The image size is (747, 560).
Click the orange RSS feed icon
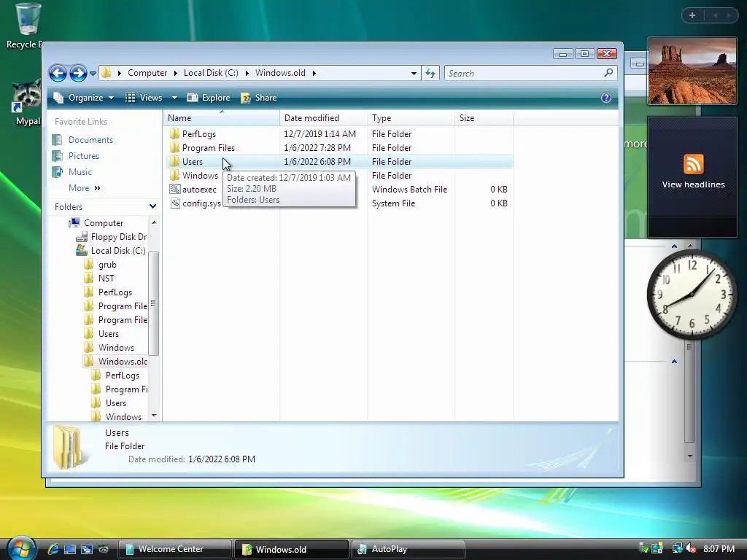coord(693,164)
